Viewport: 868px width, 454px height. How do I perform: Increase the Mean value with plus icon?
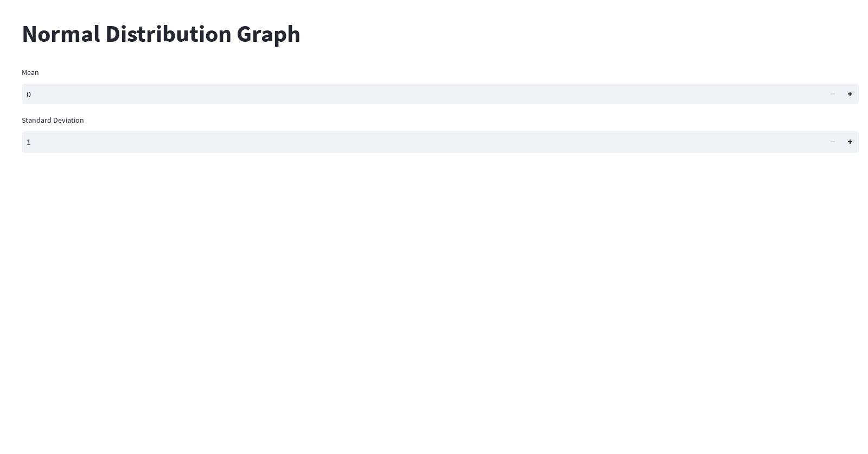tap(850, 94)
